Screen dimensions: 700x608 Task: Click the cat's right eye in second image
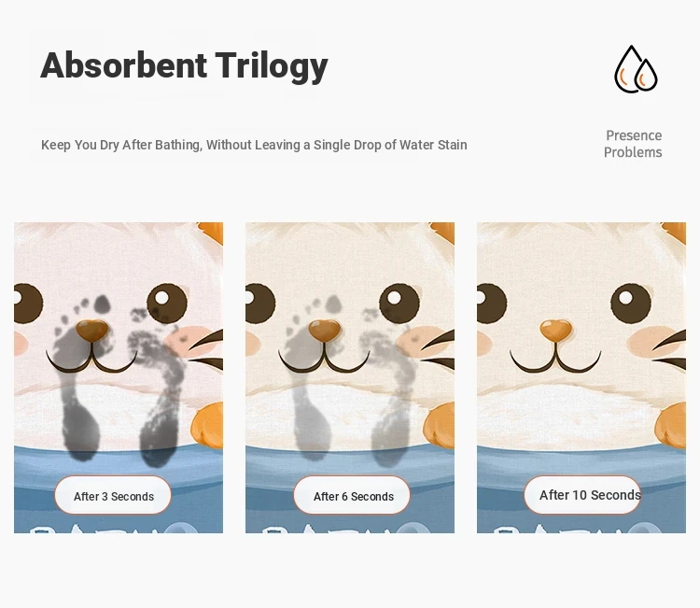click(x=399, y=303)
